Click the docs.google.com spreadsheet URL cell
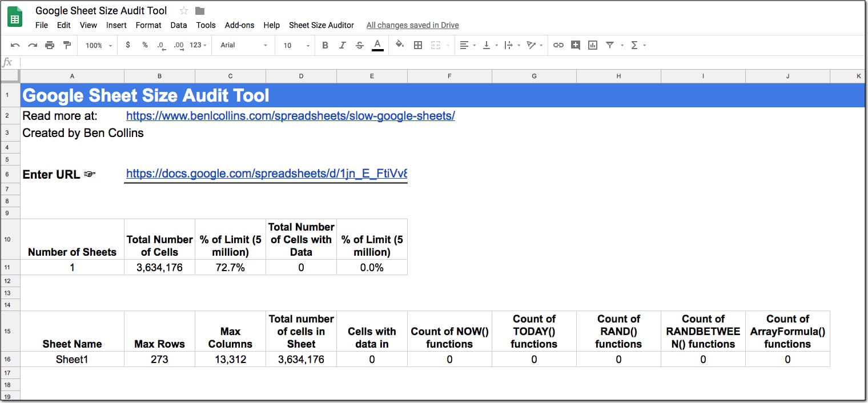 click(x=267, y=174)
